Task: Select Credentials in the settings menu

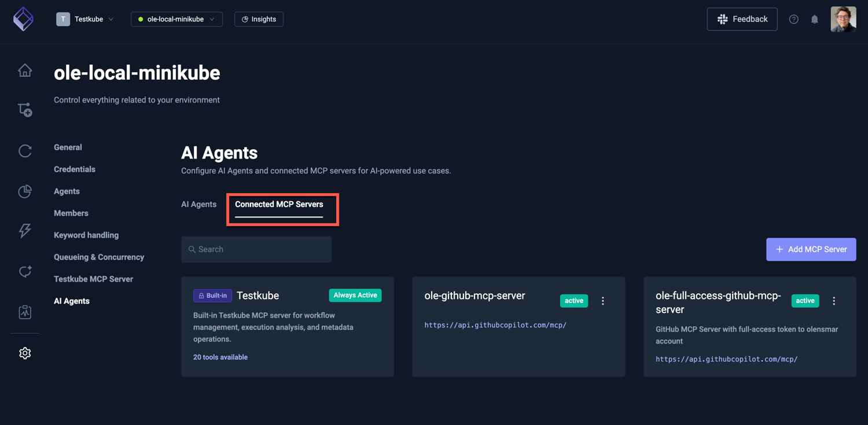Action: pyautogui.click(x=75, y=169)
